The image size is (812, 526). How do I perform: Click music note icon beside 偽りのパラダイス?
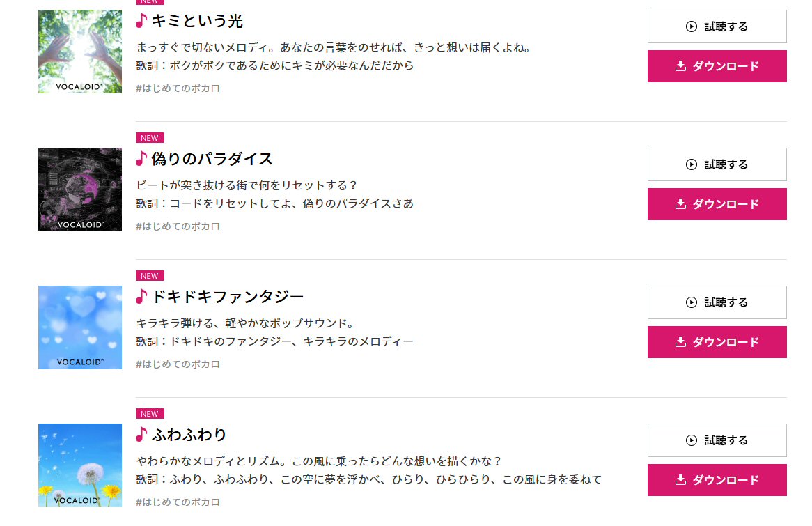(x=141, y=158)
